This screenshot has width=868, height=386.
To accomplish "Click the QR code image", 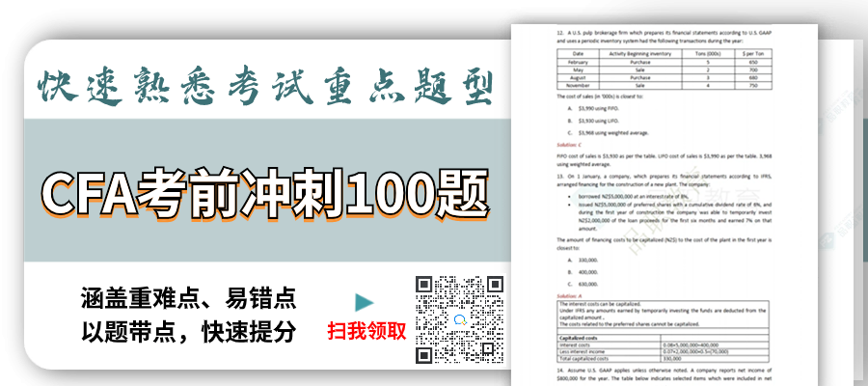I will (459, 318).
